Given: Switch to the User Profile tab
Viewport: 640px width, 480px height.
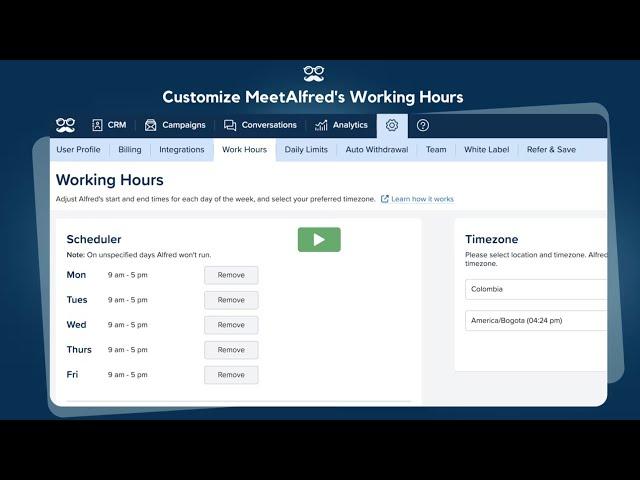Looking at the screenshot, I should click(x=78, y=149).
